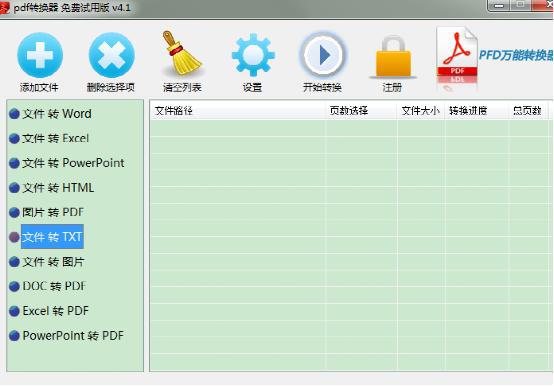554x386 pixels.
Task: Click the 文件 转 PowerPoint label
Action: [73, 163]
